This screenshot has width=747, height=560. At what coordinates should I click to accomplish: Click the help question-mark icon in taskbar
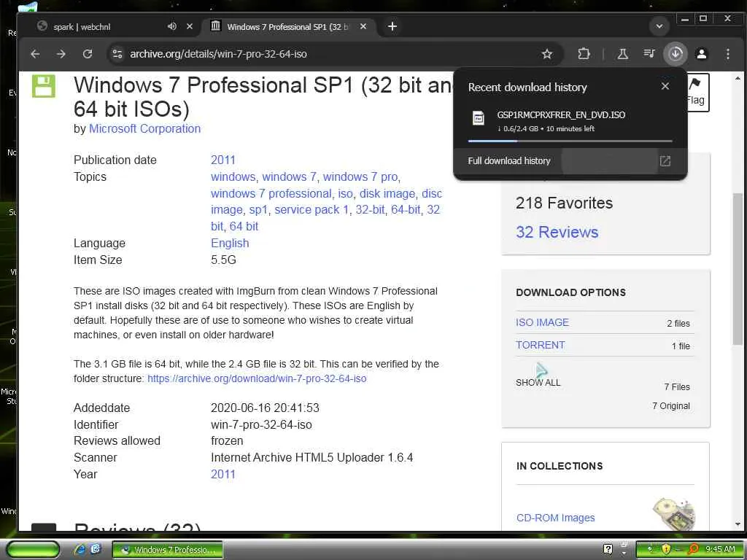point(608,550)
